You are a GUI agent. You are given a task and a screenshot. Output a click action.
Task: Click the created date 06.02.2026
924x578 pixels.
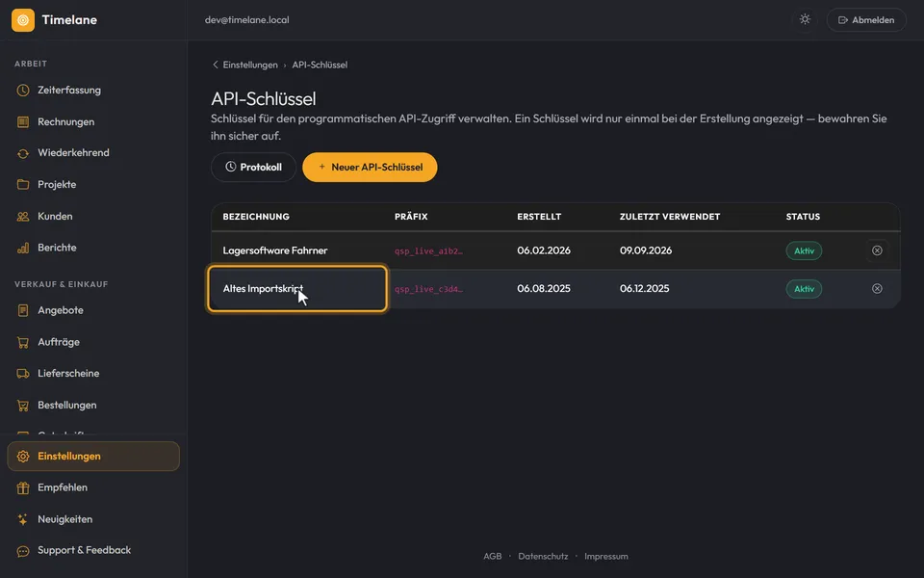(543, 250)
